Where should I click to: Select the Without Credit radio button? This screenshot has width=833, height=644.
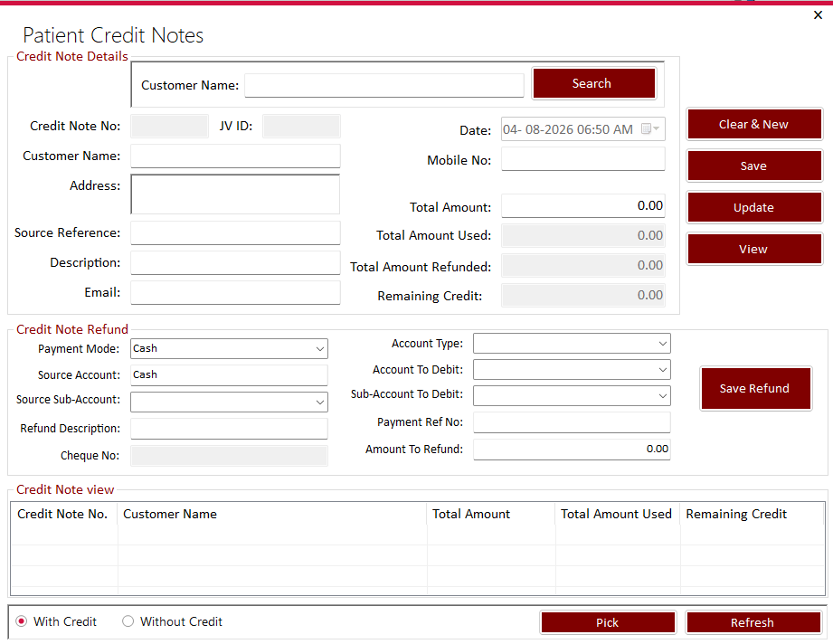coord(128,621)
